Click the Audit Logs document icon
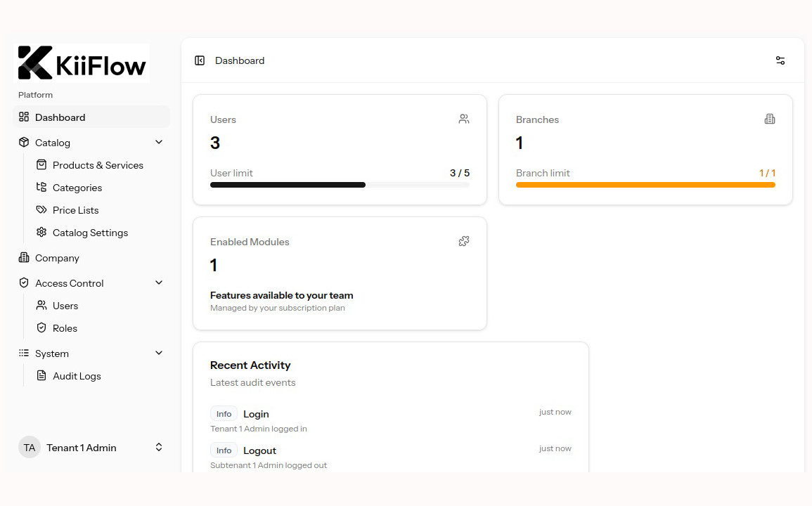This screenshot has width=812, height=506. (43, 375)
